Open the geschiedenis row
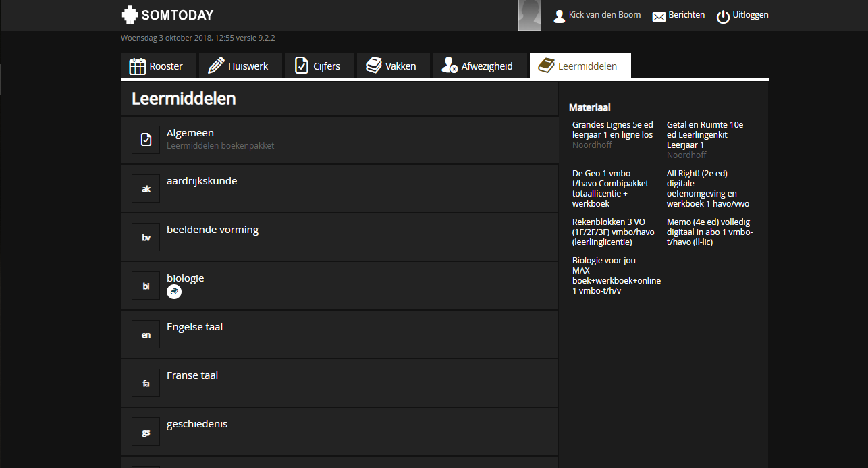 [x=340, y=432]
